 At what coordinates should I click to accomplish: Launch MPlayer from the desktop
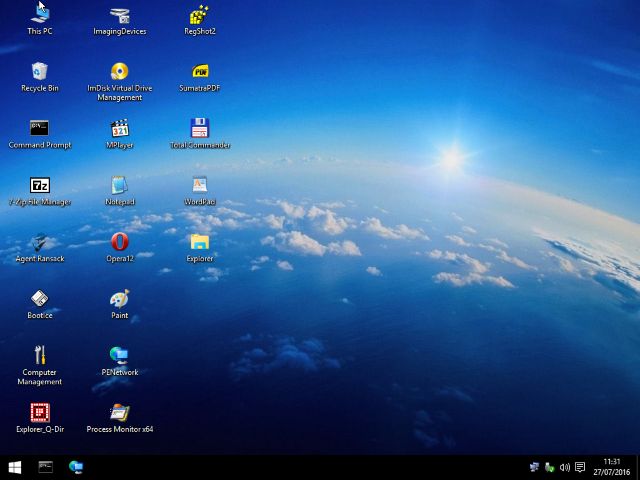120,129
